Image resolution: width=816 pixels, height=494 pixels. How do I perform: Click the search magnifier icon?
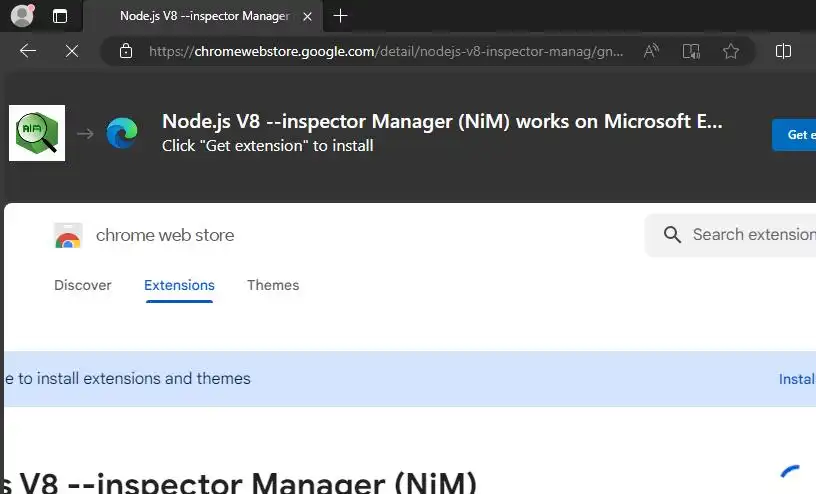[672, 235]
